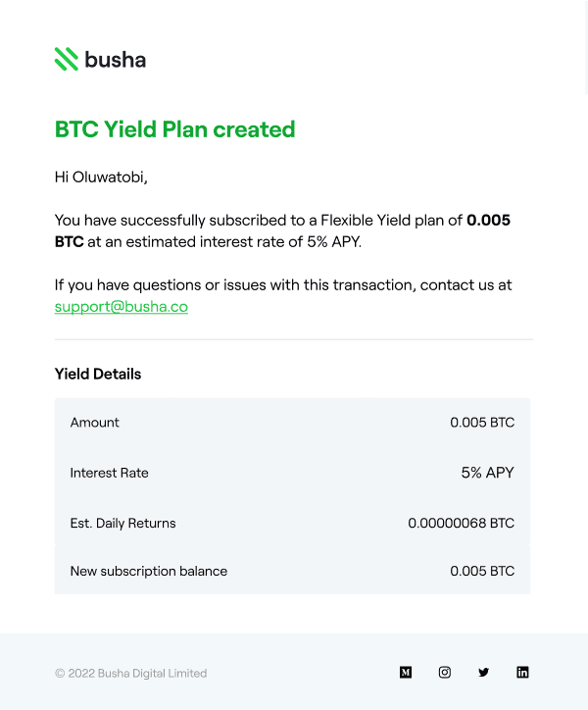Image resolution: width=588 pixels, height=710 pixels.
Task: Click the green Busha logo mark
Action: coord(66,59)
